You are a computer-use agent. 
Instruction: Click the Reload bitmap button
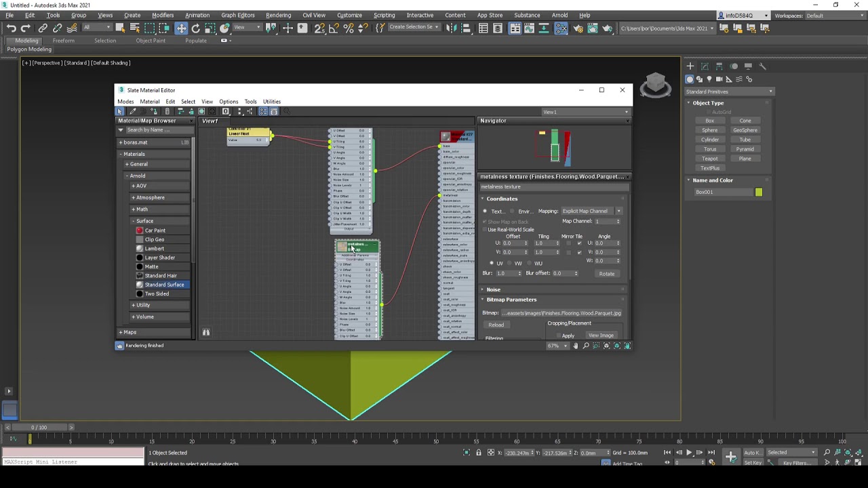(496, 325)
